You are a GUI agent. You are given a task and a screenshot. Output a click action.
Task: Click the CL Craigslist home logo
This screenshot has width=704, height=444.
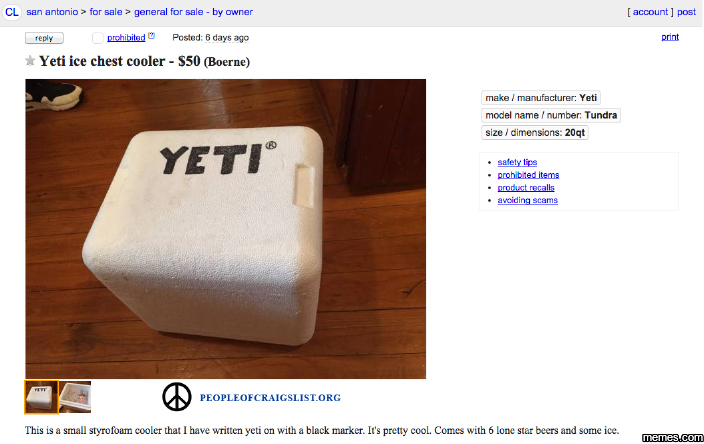click(12, 12)
